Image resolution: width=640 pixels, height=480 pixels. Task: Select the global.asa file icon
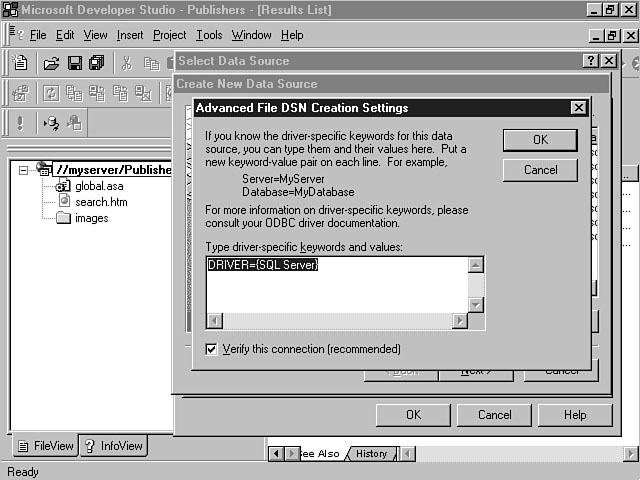[63, 186]
